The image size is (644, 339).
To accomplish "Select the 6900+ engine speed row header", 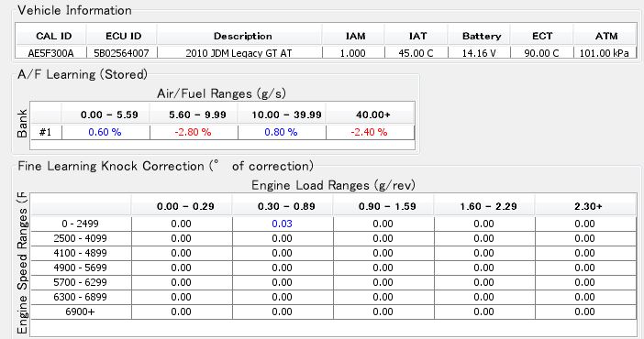I will [x=81, y=312].
